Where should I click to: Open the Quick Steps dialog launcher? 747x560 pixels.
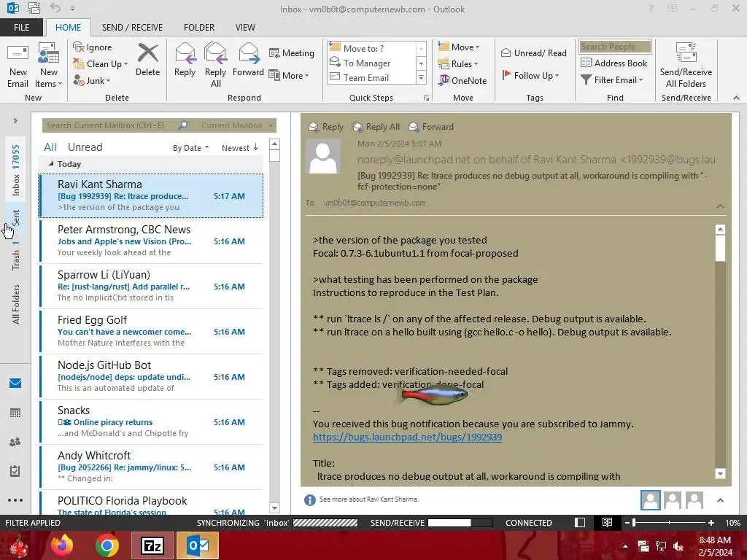[426, 98]
